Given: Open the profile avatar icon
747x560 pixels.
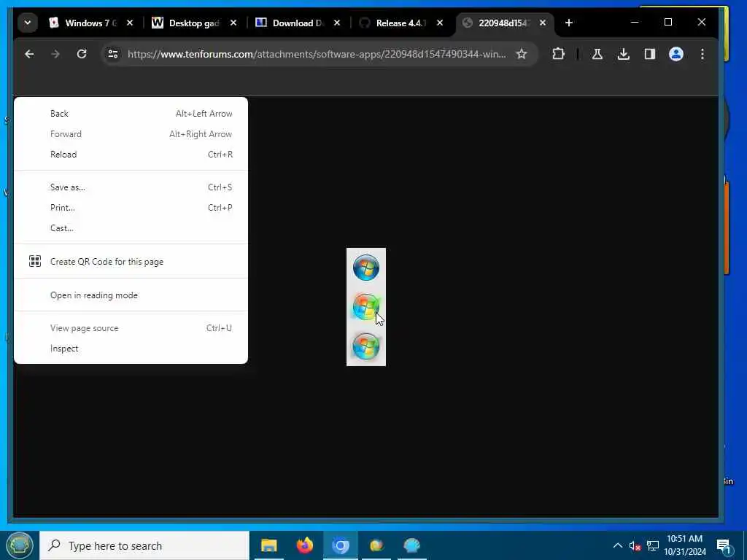Looking at the screenshot, I should coord(676,54).
